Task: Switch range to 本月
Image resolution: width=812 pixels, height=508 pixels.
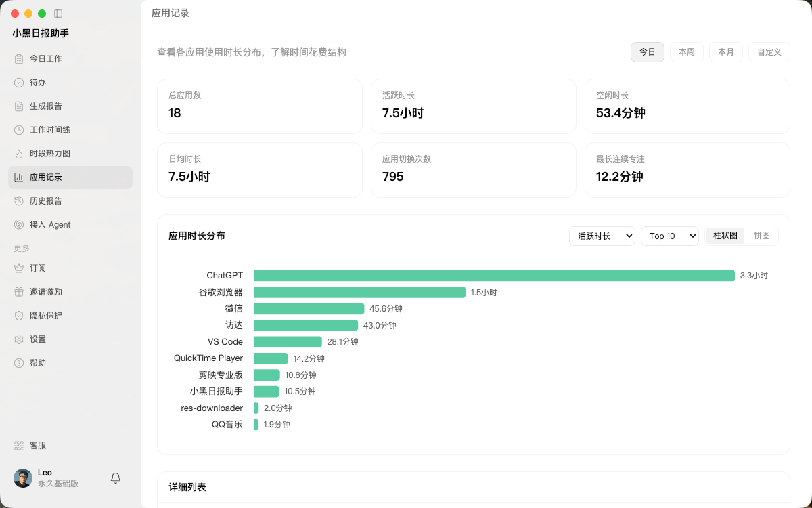Action: click(x=726, y=52)
